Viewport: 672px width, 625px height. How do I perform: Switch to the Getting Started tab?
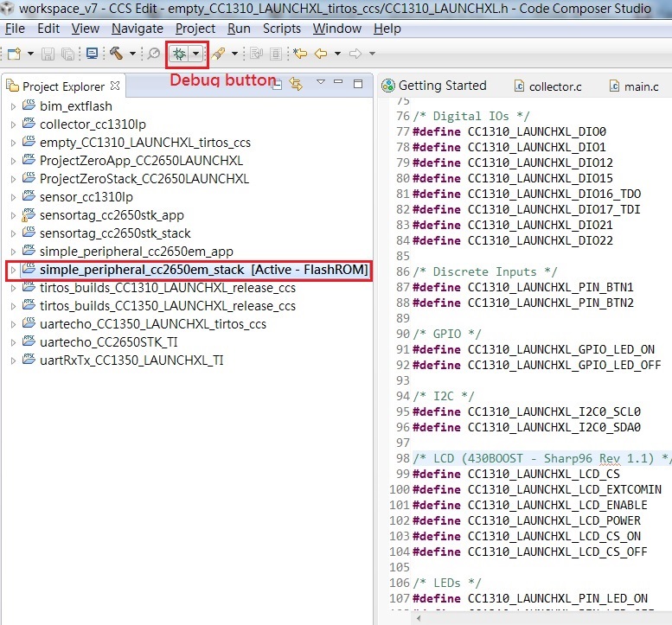(434, 86)
